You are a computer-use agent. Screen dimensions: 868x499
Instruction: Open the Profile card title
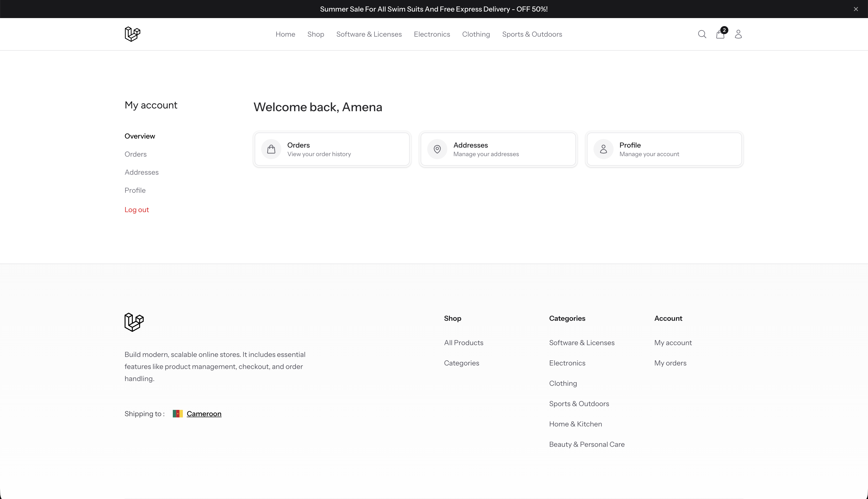(630, 145)
